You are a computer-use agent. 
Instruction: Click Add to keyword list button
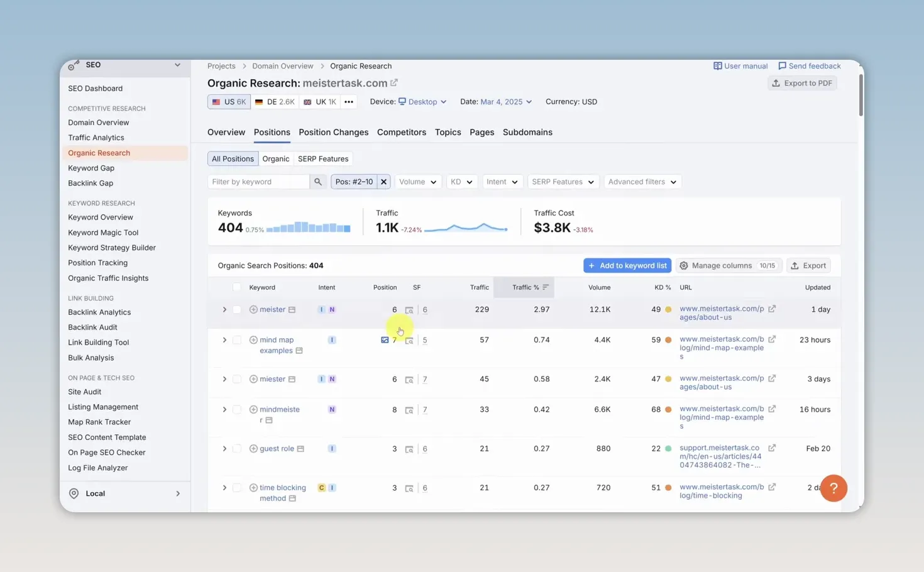pyautogui.click(x=627, y=266)
